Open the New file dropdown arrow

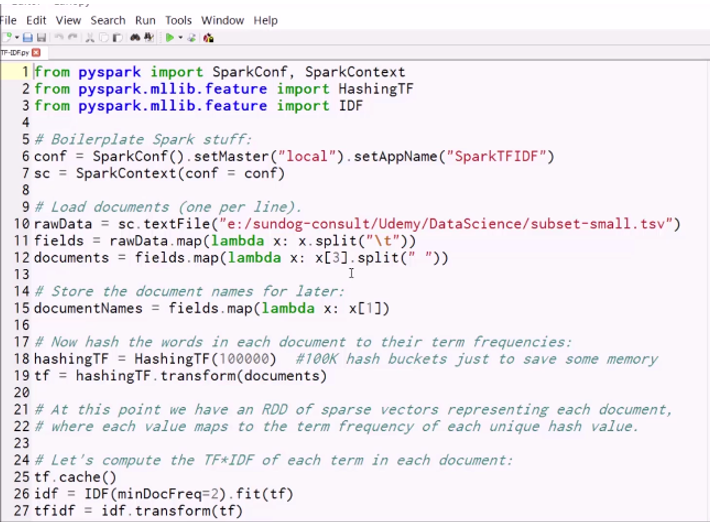[x=17, y=38]
